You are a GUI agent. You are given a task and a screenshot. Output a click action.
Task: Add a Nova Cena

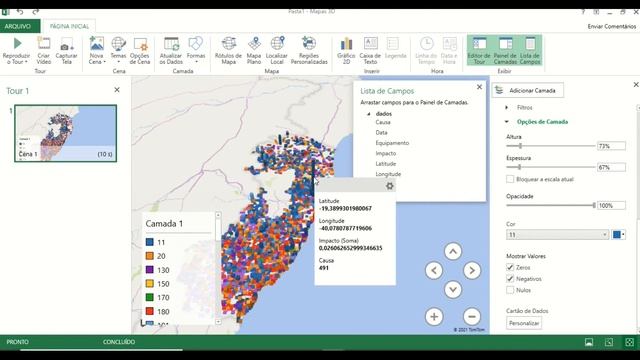[97, 51]
